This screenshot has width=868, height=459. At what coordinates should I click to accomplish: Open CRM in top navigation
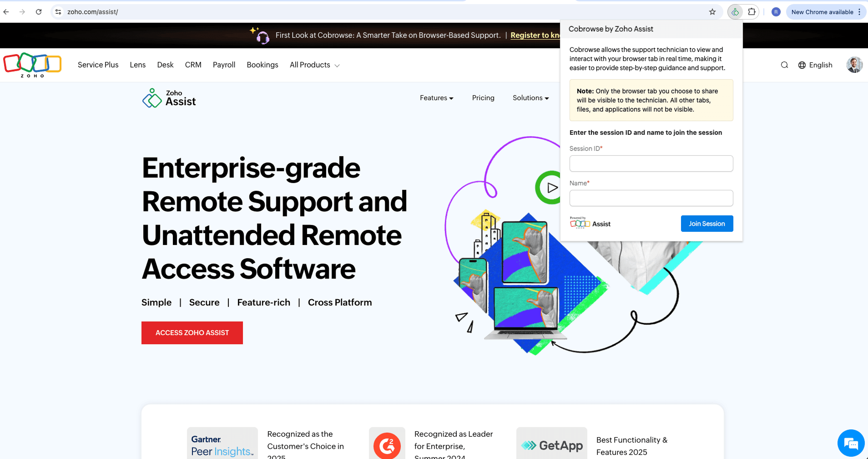(x=193, y=65)
